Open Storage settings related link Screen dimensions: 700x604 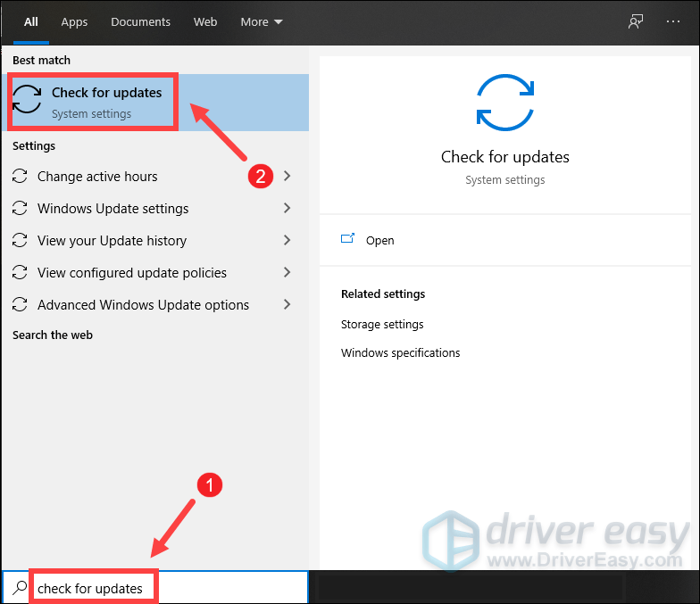click(382, 325)
